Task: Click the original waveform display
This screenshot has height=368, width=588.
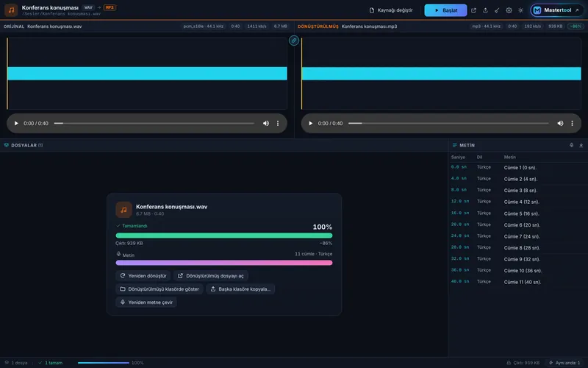Action: [147, 73]
